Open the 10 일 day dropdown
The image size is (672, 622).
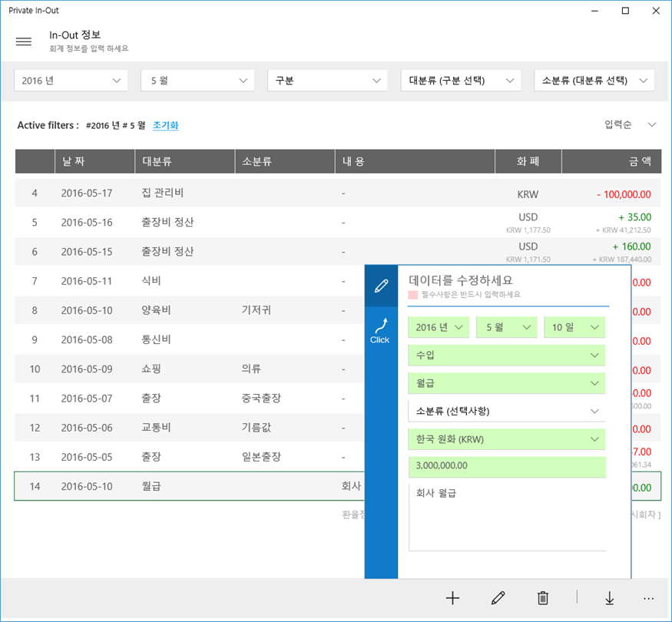point(574,327)
